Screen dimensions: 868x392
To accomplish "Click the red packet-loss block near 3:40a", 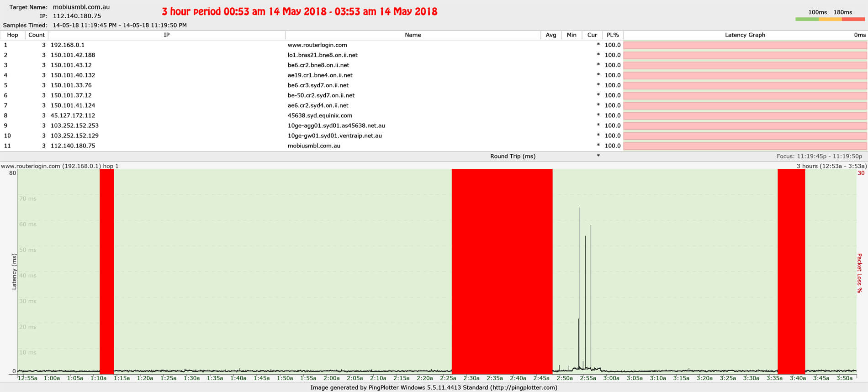I will click(791, 272).
